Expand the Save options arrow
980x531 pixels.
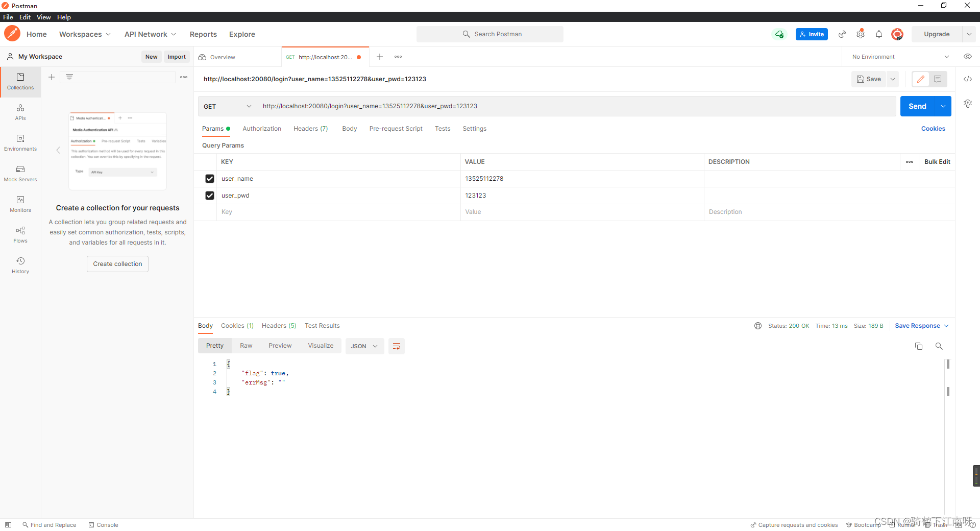893,79
